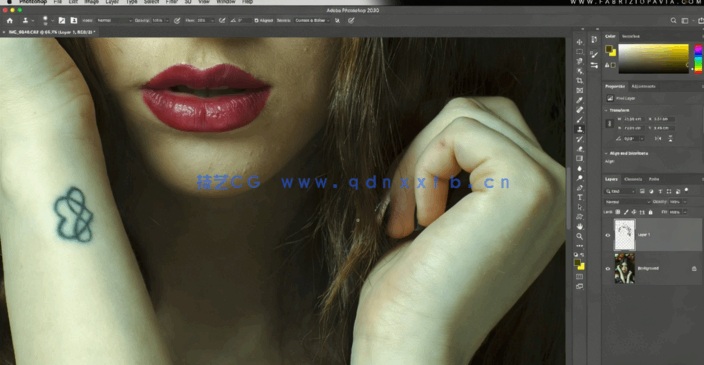Screen dimensions: 704x365
Task: Switch to the Swatches tab
Action: (x=631, y=36)
